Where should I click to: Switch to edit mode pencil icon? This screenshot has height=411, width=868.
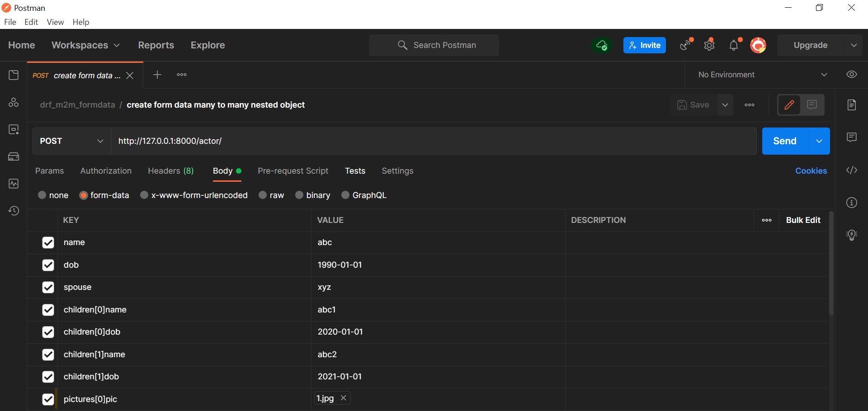(x=789, y=105)
